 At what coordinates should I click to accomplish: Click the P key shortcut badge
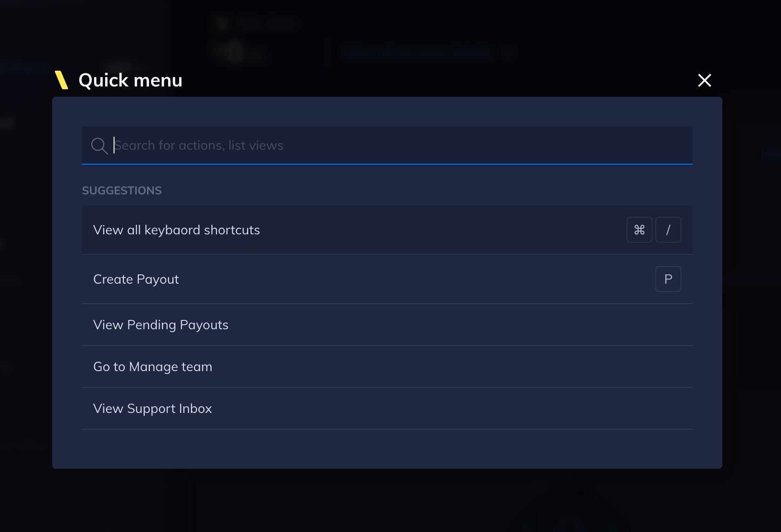(x=668, y=279)
